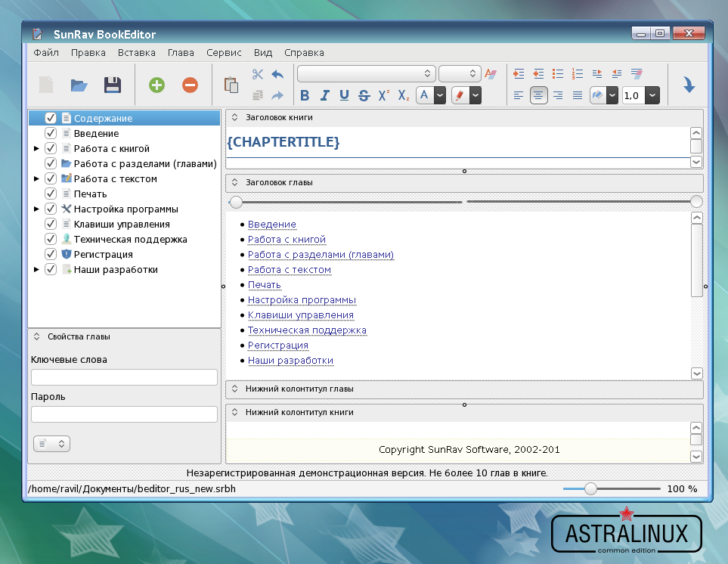This screenshot has height=564, width=728.
Task: Click the blue down arrow toolbar icon
Action: 689,85
